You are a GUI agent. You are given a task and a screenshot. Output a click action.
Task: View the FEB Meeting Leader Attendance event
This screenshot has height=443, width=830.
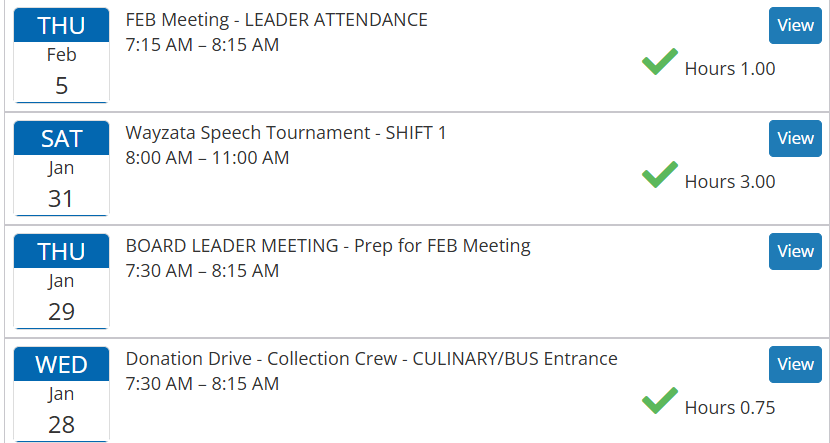click(x=795, y=25)
